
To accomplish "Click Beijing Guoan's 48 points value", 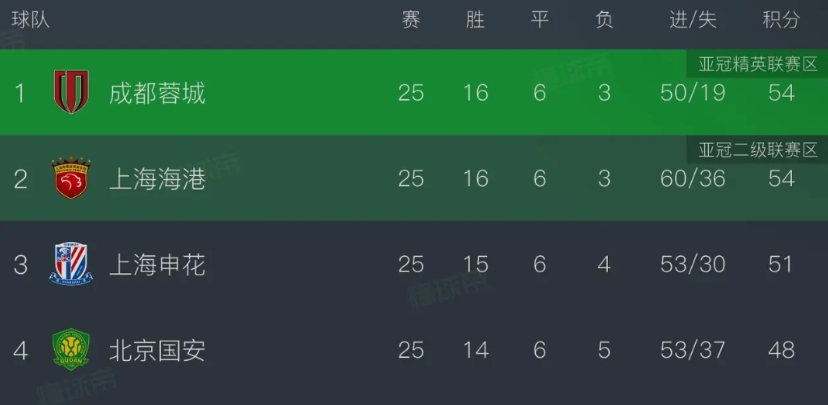I will click(781, 350).
